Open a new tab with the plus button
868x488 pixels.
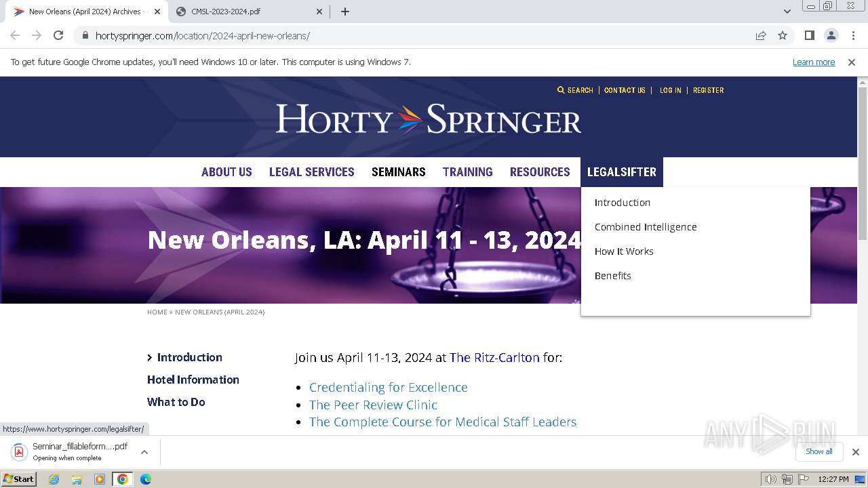pyautogui.click(x=344, y=12)
